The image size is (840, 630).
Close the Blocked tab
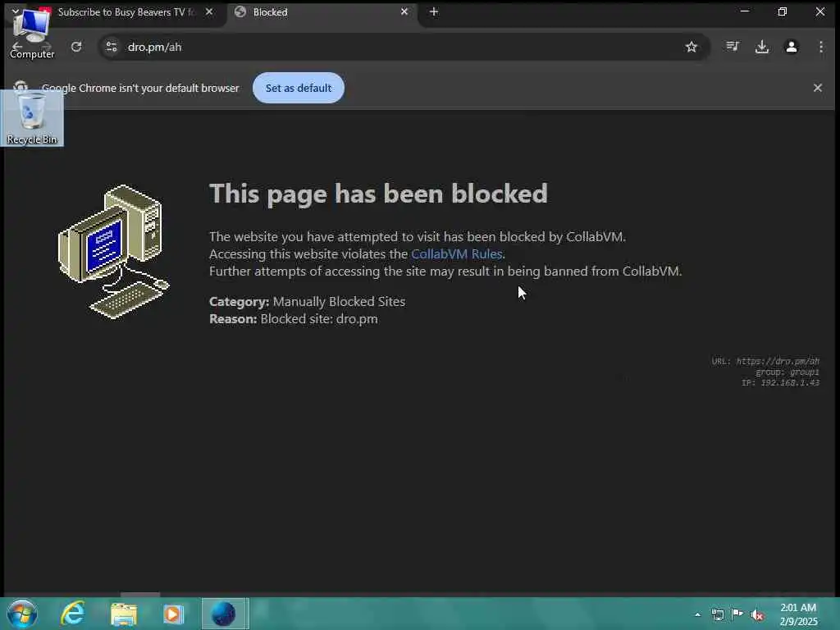pos(404,11)
